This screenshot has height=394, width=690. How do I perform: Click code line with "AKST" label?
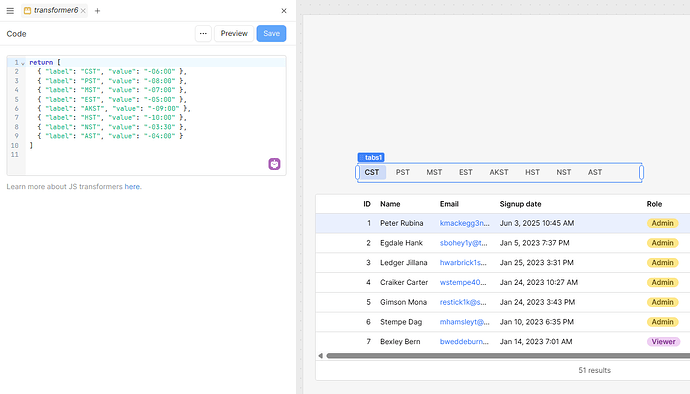coord(114,108)
